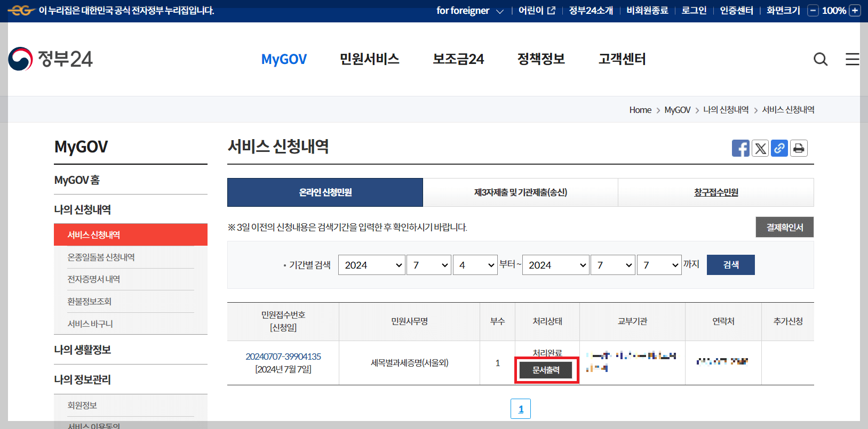This screenshot has width=868, height=429.
Task: Go to pagination page 1
Action: [x=521, y=409]
